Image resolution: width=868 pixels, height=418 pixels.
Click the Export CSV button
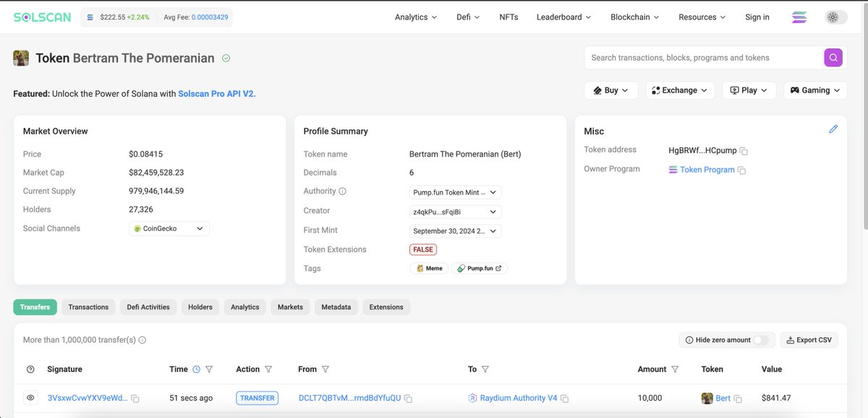click(809, 340)
